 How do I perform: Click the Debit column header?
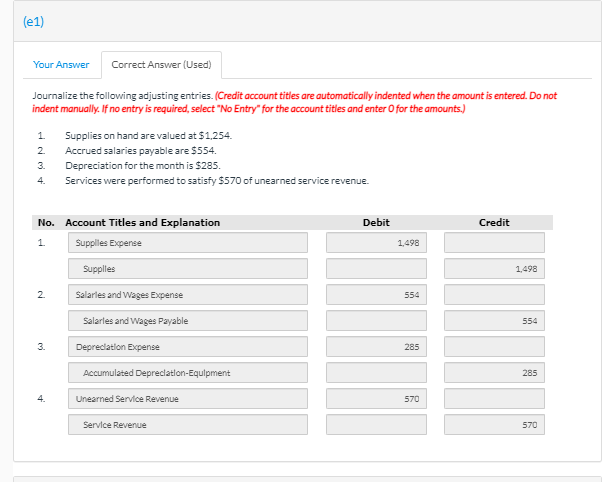tap(376, 222)
